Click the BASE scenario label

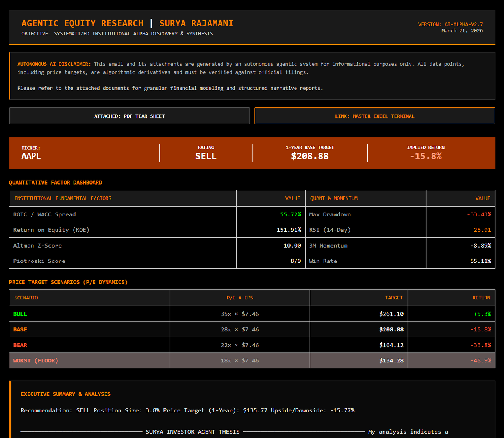20,329
